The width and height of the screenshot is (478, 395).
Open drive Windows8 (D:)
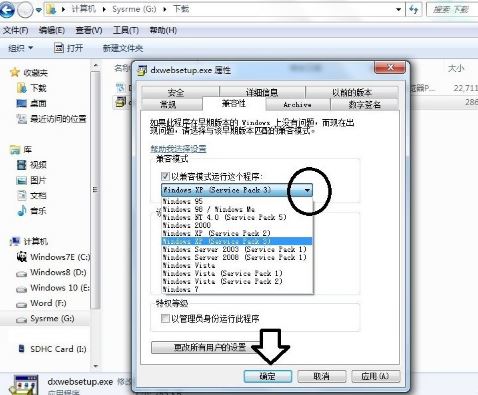[x=51, y=272]
